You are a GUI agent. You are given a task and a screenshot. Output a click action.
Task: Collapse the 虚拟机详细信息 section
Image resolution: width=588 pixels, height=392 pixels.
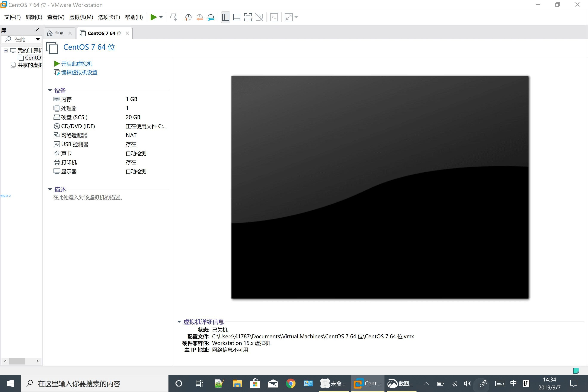click(x=179, y=322)
